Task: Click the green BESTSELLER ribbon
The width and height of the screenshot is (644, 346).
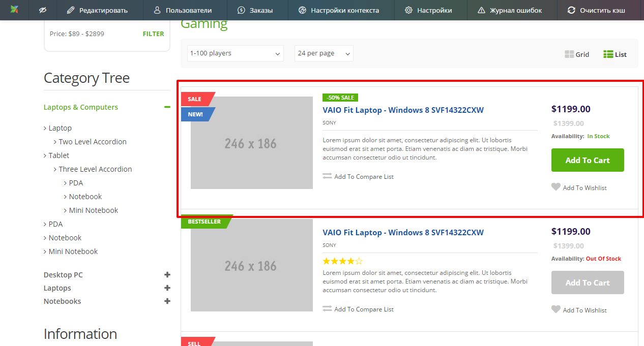Action: click(206, 222)
